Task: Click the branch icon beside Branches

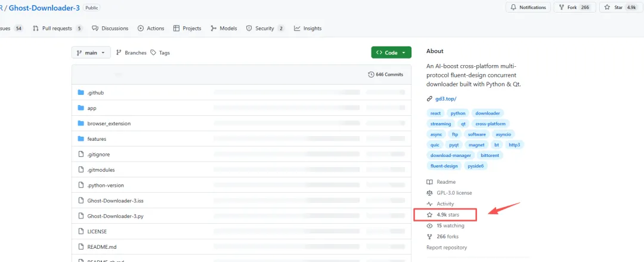Action: coord(119,53)
